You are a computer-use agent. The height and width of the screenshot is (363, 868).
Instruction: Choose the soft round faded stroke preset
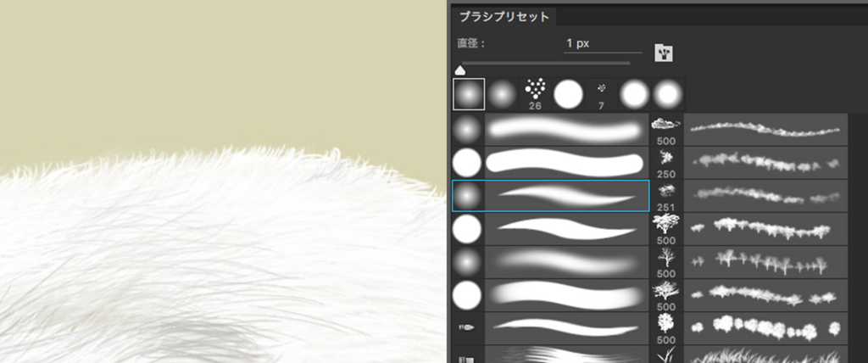567,262
